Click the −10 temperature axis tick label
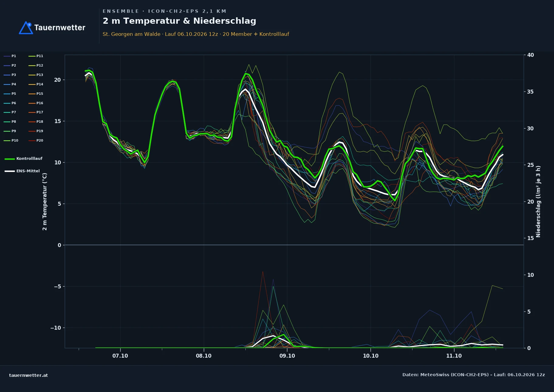The image size is (554, 392). [56, 328]
